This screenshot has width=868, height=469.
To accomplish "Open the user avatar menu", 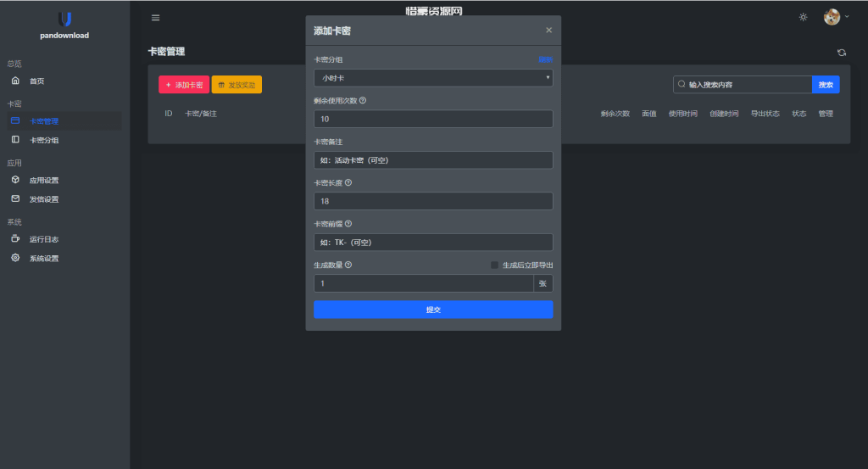I will (832, 17).
